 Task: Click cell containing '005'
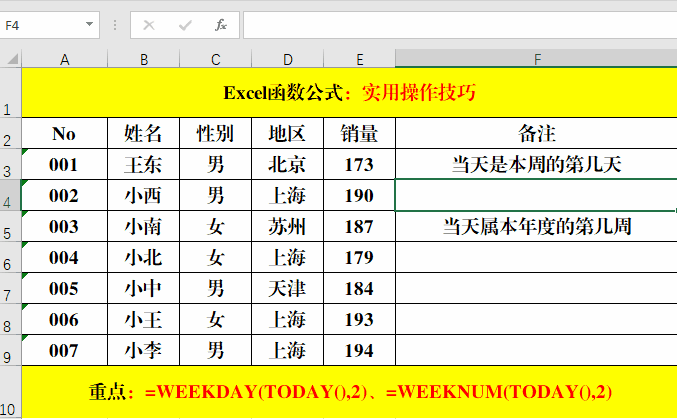64,288
